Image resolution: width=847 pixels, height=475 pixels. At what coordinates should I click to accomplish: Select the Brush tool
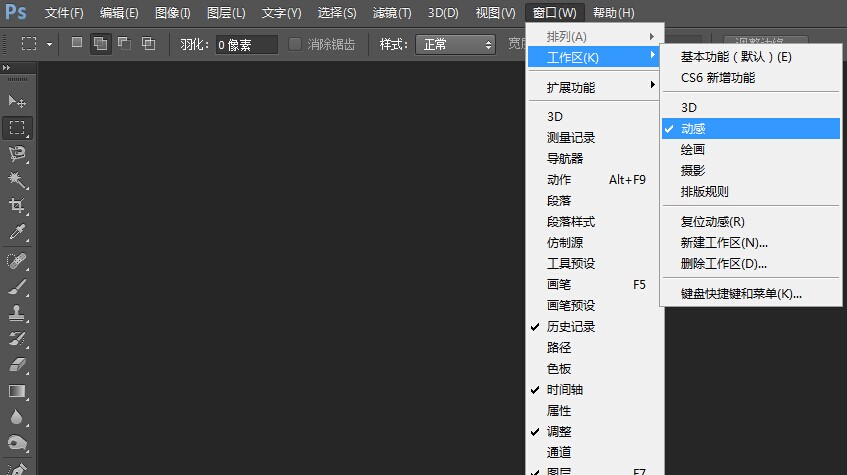(x=17, y=288)
